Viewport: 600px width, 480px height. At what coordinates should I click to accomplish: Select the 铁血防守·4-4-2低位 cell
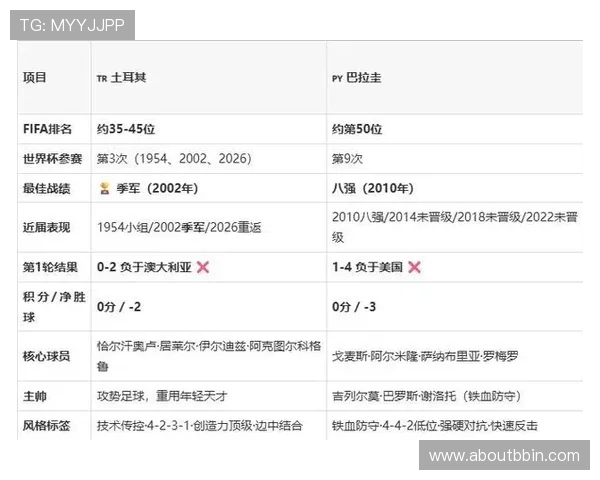[455, 426]
